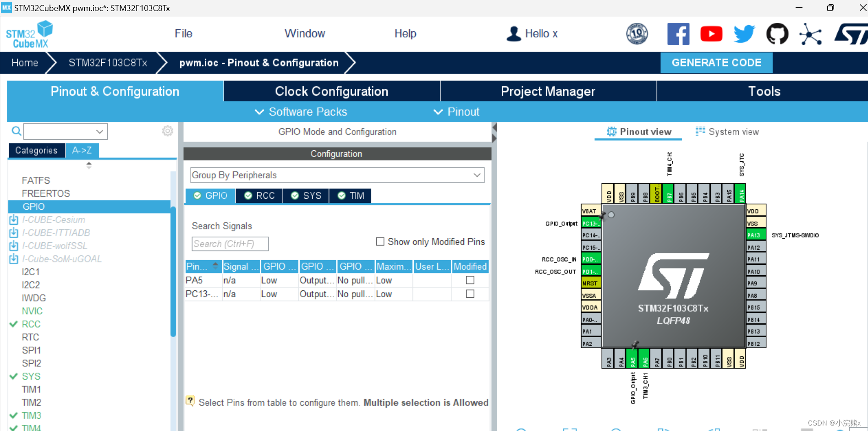Click the STM32CubeMX logo
The height and width of the screenshot is (431, 868).
tap(29, 34)
